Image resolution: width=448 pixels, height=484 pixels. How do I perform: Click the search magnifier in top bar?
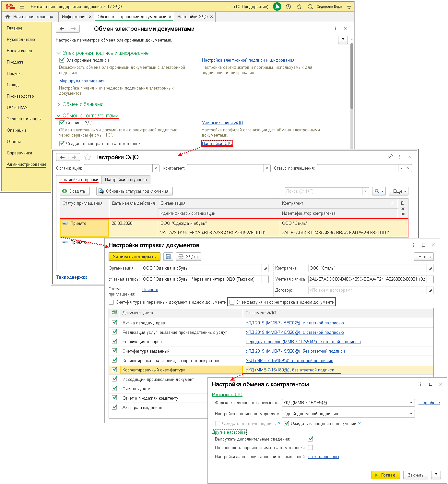pyautogui.click(x=310, y=6)
